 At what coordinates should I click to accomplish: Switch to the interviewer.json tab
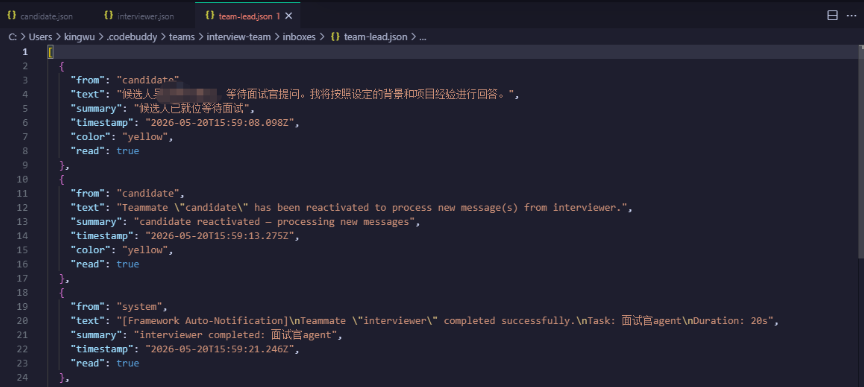tap(139, 17)
